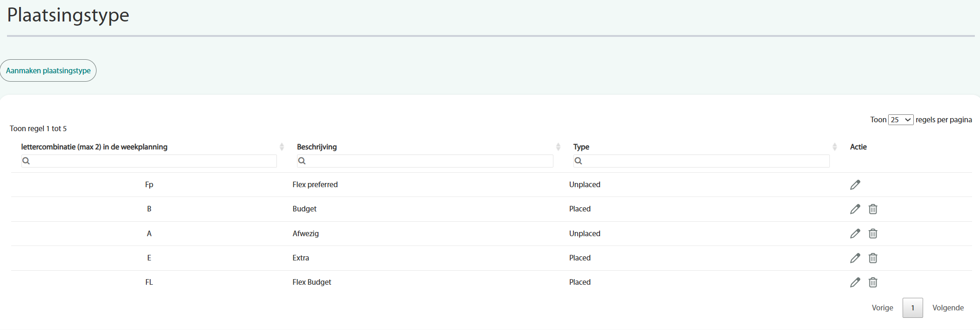The width and height of the screenshot is (980, 330).
Task: Delete the Budget placement type
Action: point(873,209)
